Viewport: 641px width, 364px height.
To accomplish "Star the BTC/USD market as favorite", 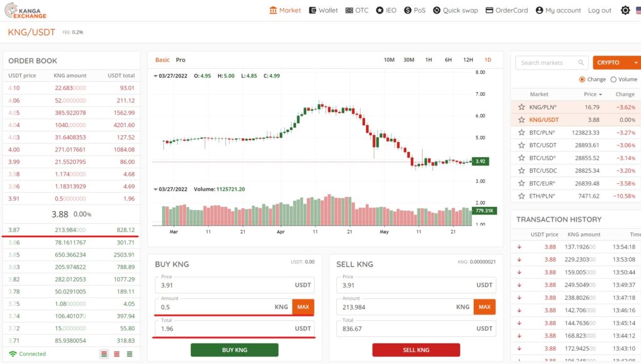I will point(521,158).
